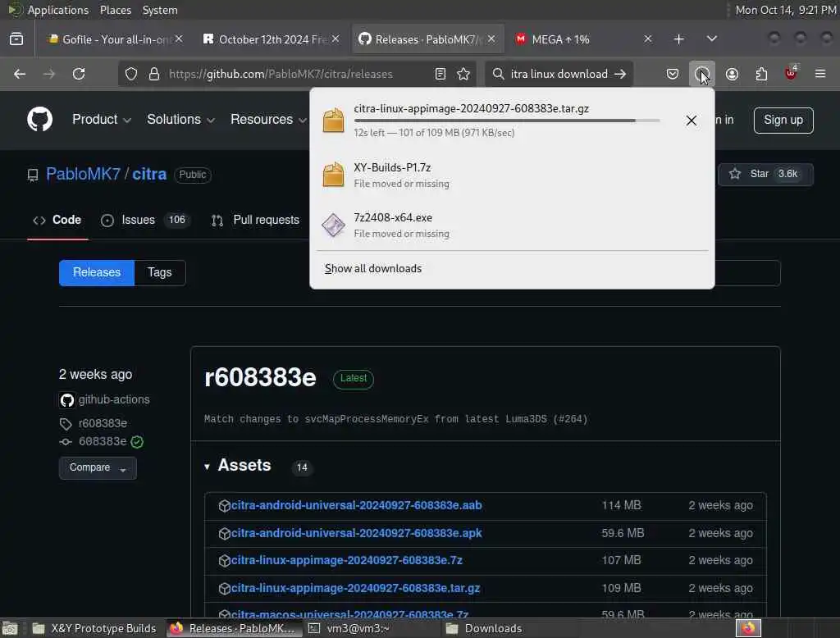Expand the Solutions menu
Screen dimensions: 840x638
click(x=181, y=120)
